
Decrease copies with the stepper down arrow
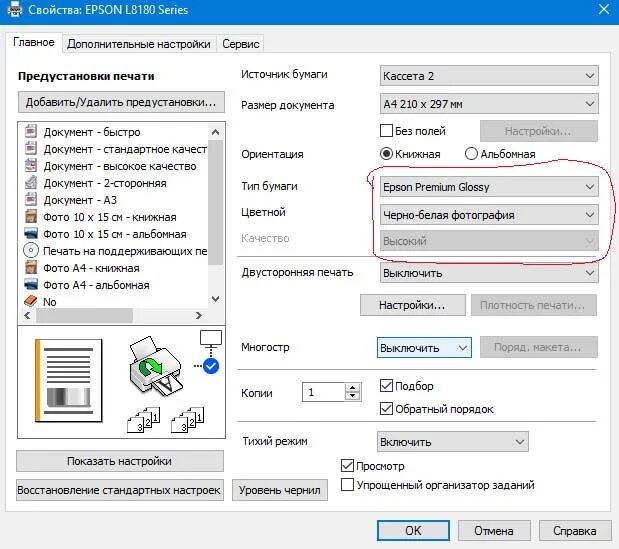pyautogui.click(x=353, y=396)
